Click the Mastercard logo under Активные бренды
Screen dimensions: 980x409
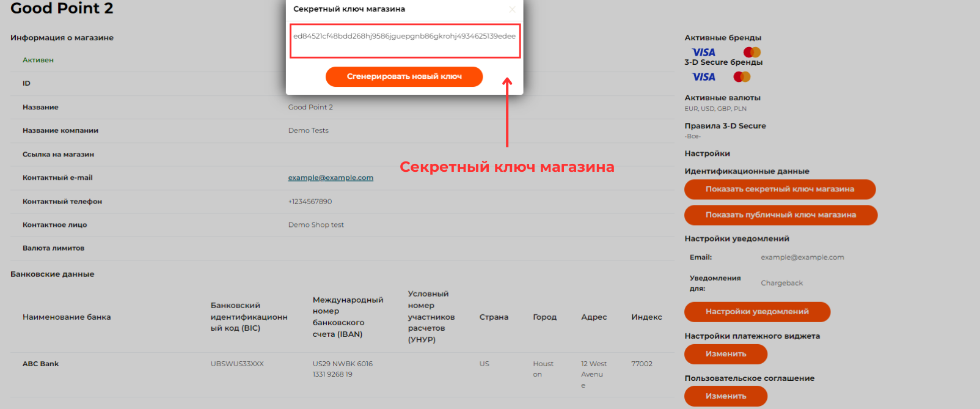click(751, 53)
